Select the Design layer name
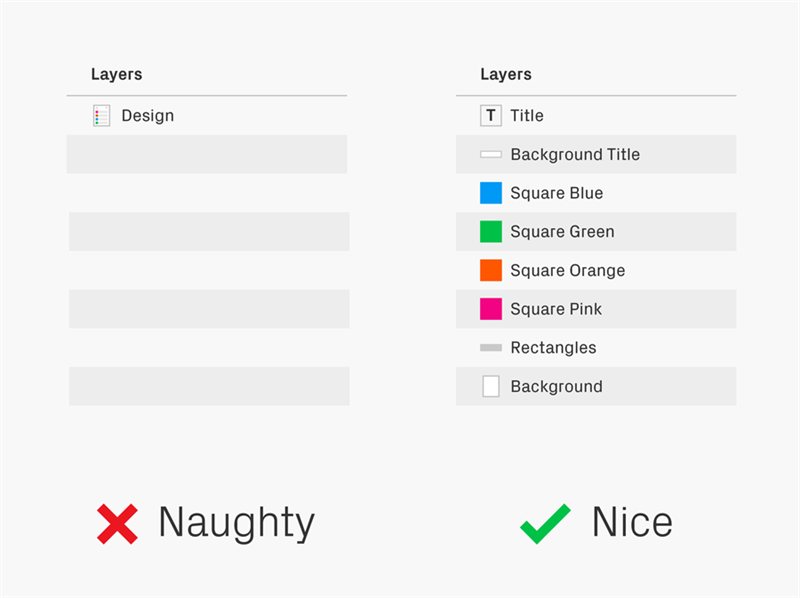 click(x=147, y=116)
